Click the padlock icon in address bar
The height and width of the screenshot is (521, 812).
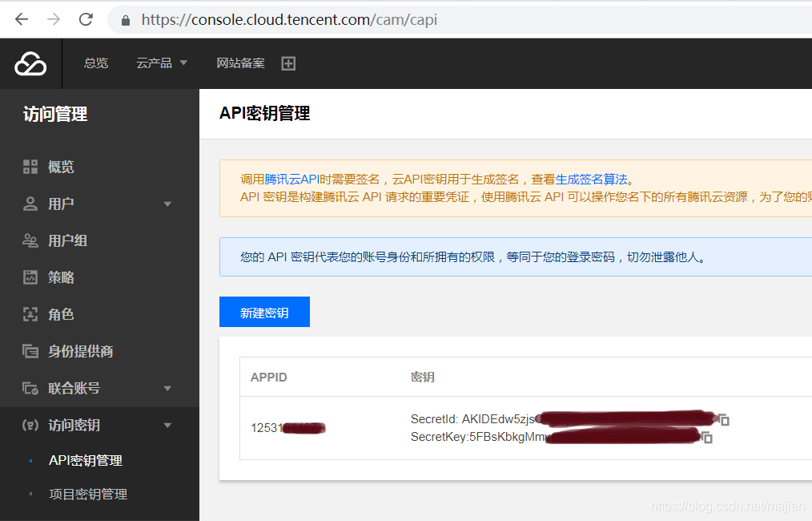(125, 20)
